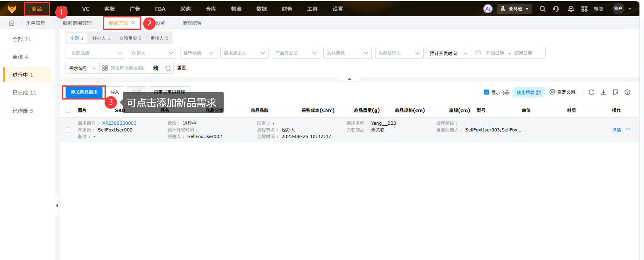Uncheck the 显示商品 checkbox
Viewport: 644px width, 260px height.
486,92
